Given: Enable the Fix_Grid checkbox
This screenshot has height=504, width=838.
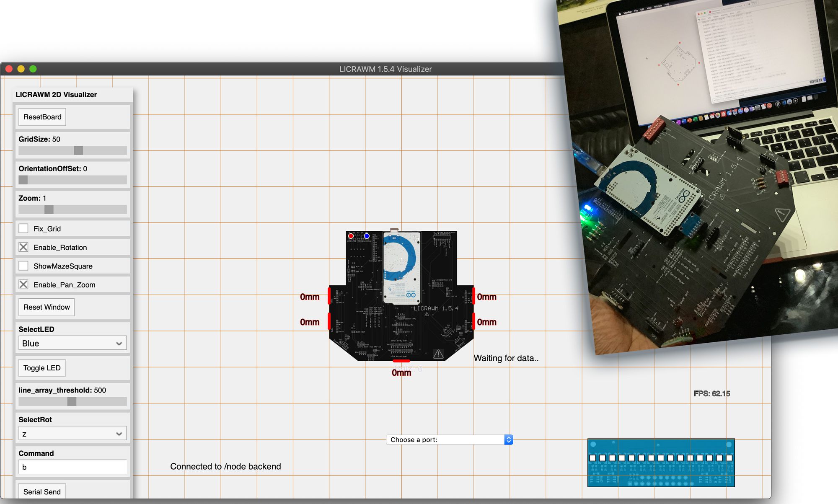Looking at the screenshot, I should pyautogui.click(x=23, y=228).
